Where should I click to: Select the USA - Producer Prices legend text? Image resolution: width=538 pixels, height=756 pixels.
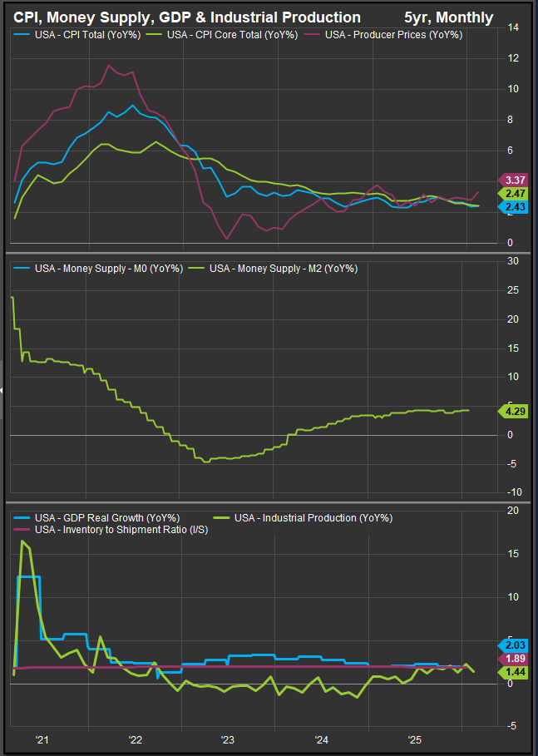click(x=393, y=35)
